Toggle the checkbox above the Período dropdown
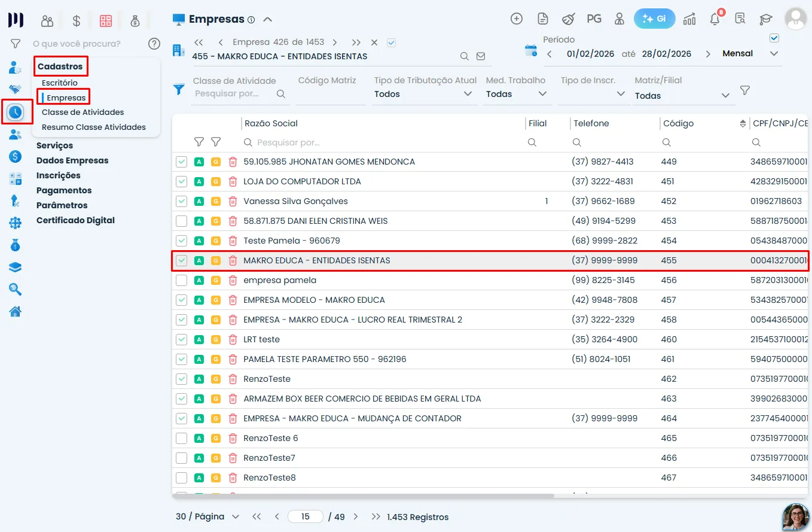This screenshot has width=812, height=532. [774, 38]
